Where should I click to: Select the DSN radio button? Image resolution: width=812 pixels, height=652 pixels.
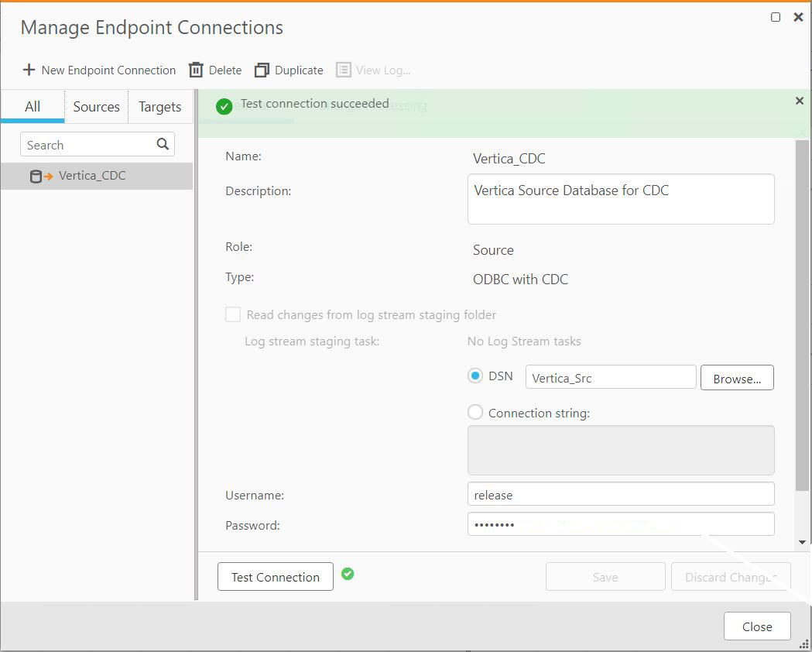[475, 376]
